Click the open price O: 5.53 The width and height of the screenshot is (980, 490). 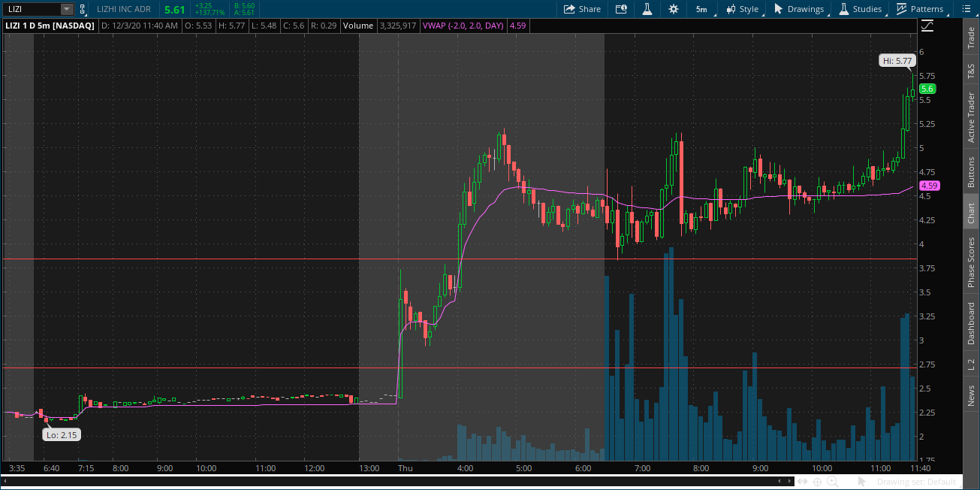(x=198, y=26)
